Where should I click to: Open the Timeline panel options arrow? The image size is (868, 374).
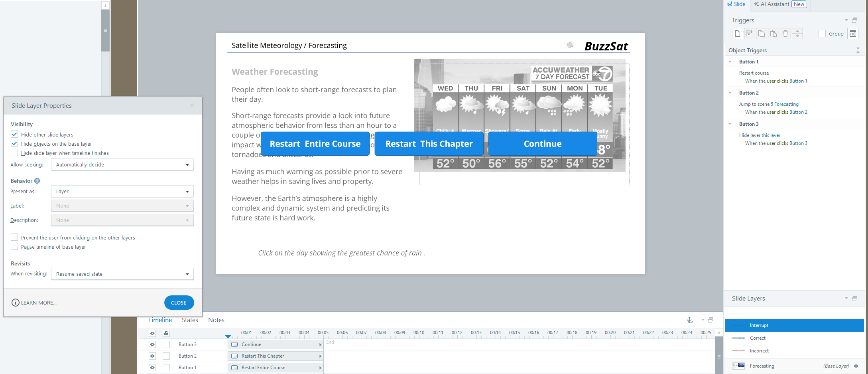tap(703, 320)
